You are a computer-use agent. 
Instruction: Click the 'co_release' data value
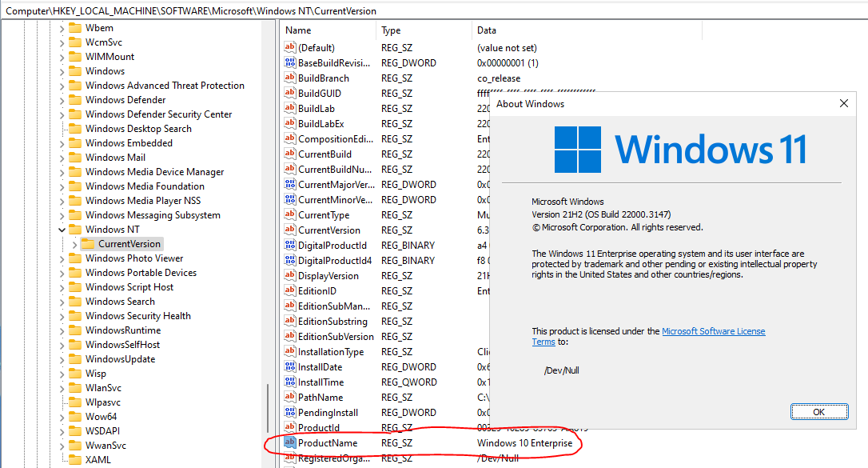(499, 78)
